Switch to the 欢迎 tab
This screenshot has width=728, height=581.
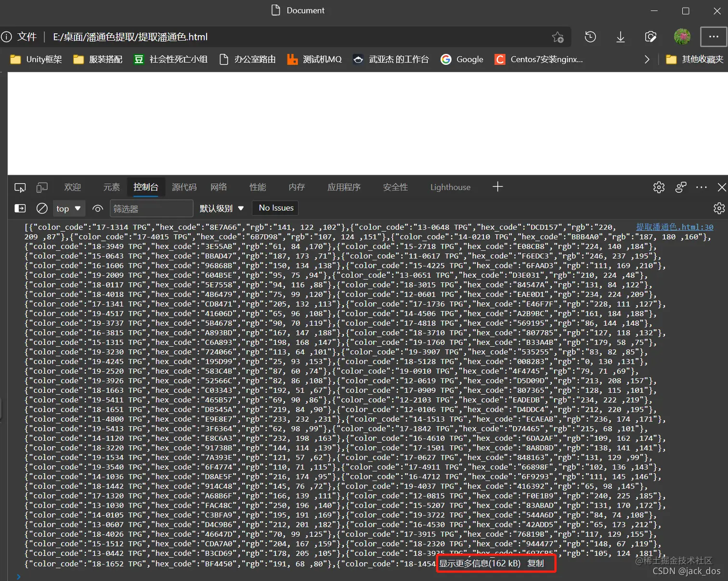[x=73, y=187]
